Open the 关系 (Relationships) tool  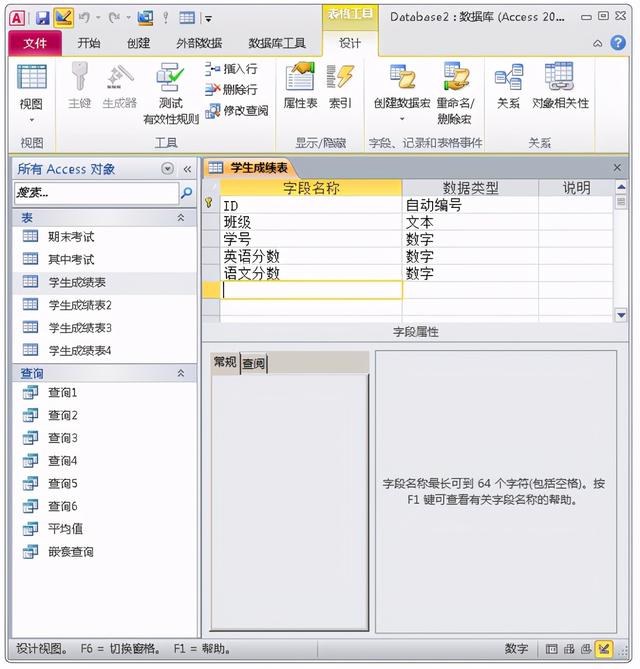point(509,85)
